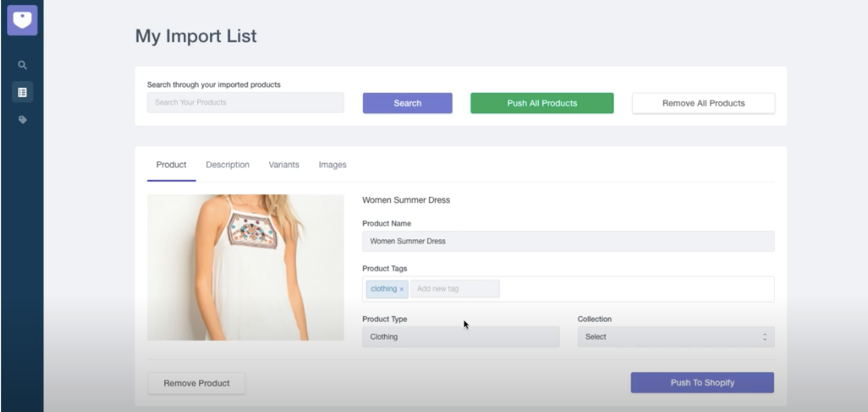868x412 pixels.
Task: Switch to the Description tab
Action: (x=227, y=165)
